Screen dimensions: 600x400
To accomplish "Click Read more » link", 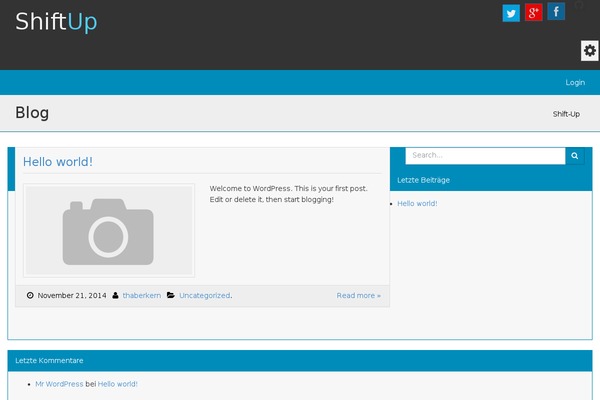I will [x=359, y=296].
